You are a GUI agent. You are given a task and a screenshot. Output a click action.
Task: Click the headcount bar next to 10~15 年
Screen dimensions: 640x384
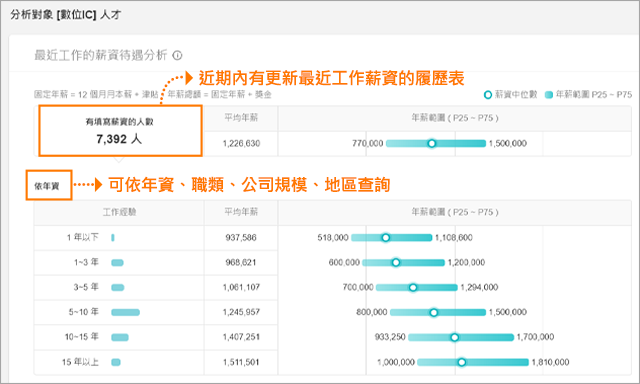[x=120, y=337]
